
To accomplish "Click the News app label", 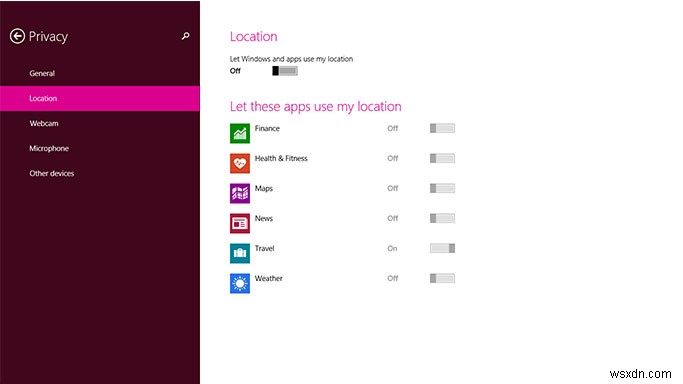I will [264, 219].
